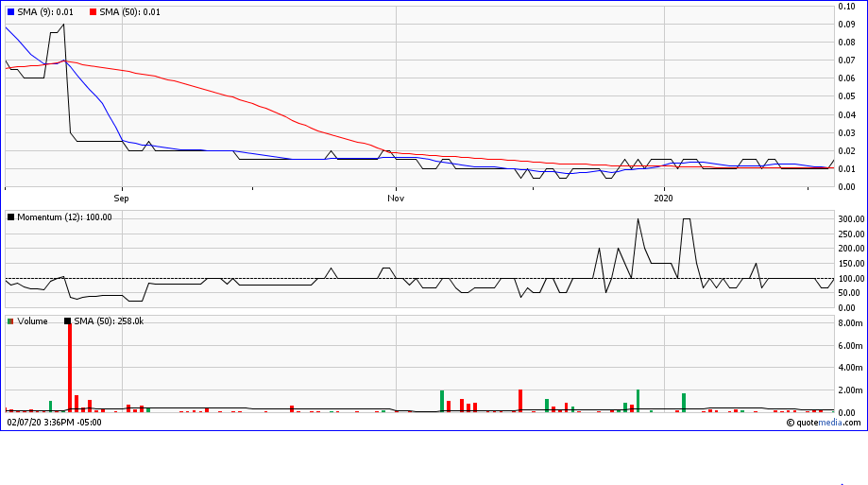Click the black volume SMA (50) legend square

67,321
